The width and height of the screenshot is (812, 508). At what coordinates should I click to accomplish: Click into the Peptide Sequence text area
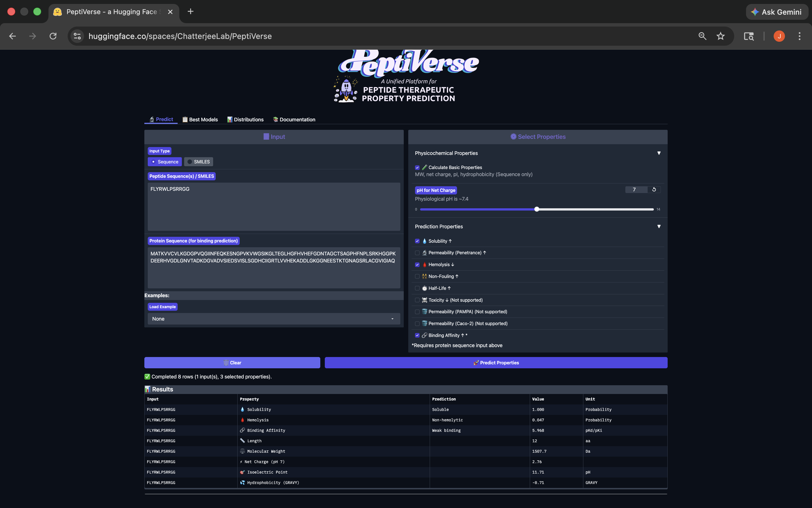pos(274,207)
